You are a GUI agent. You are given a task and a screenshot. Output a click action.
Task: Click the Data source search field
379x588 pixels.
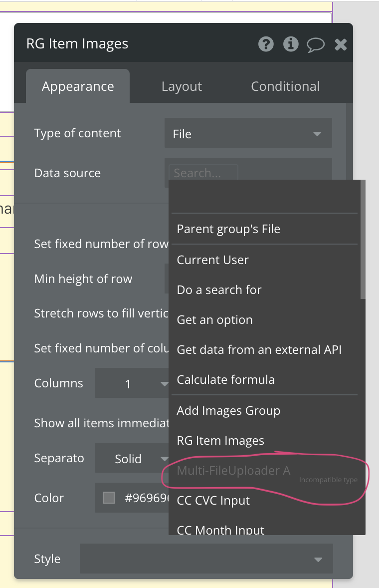203,173
